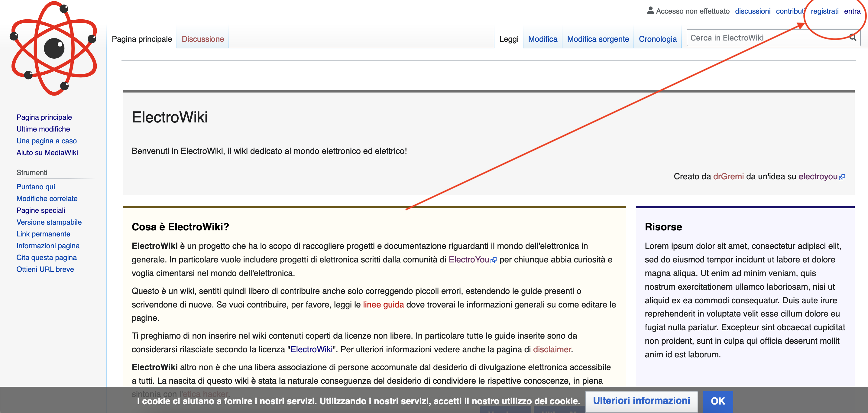Click the external link icon after electroyou

(842, 177)
